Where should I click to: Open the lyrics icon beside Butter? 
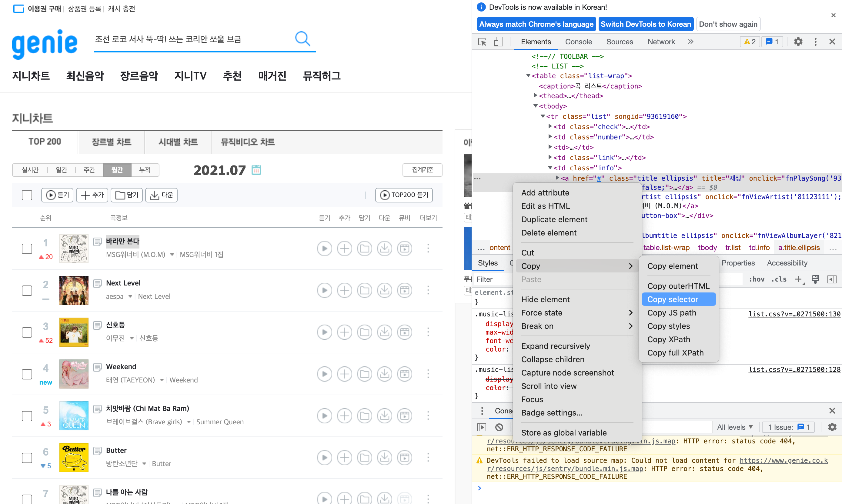98,451
